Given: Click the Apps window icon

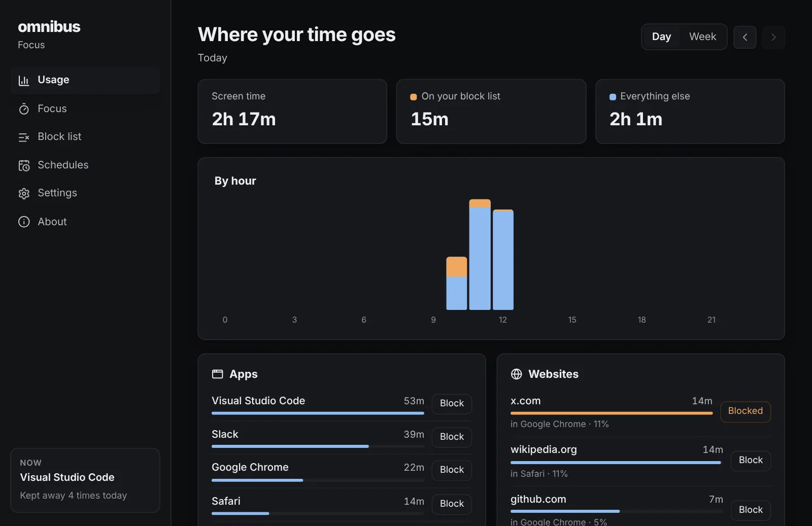Looking at the screenshot, I should pyautogui.click(x=218, y=374).
